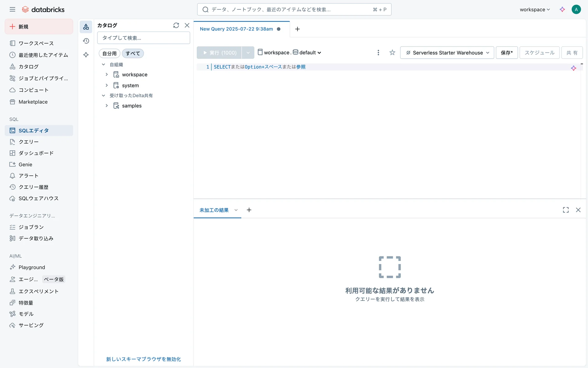The width and height of the screenshot is (588, 368).
Task: Open the Databricks Assistant sparkle icon in the top bar
Action: [x=562, y=10]
